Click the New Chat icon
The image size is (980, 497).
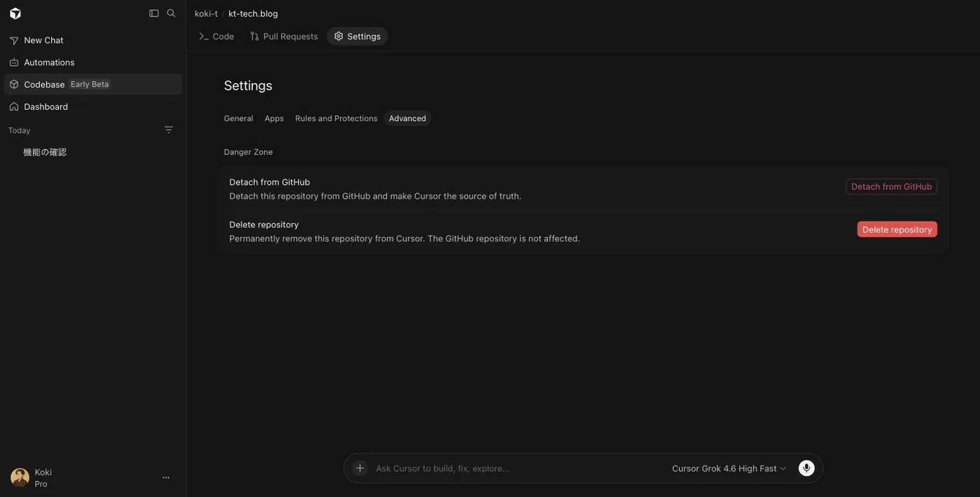(x=14, y=41)
